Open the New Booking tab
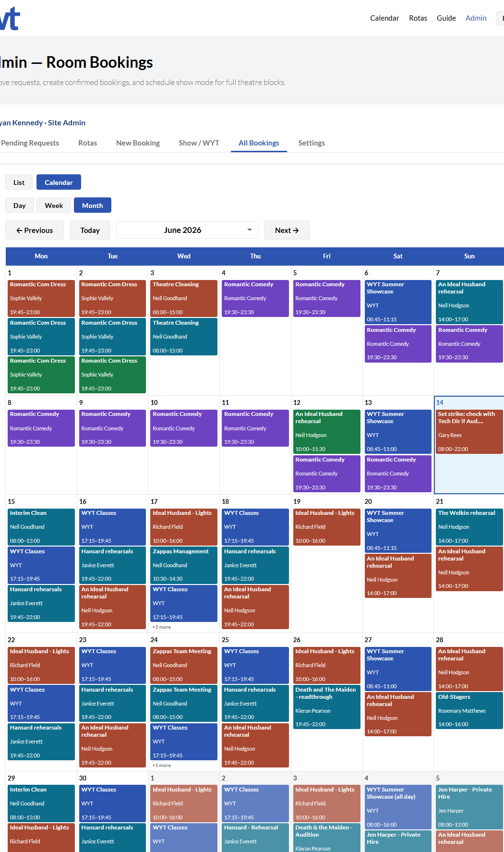Screen dimensions: 504x852 (138, 143)
